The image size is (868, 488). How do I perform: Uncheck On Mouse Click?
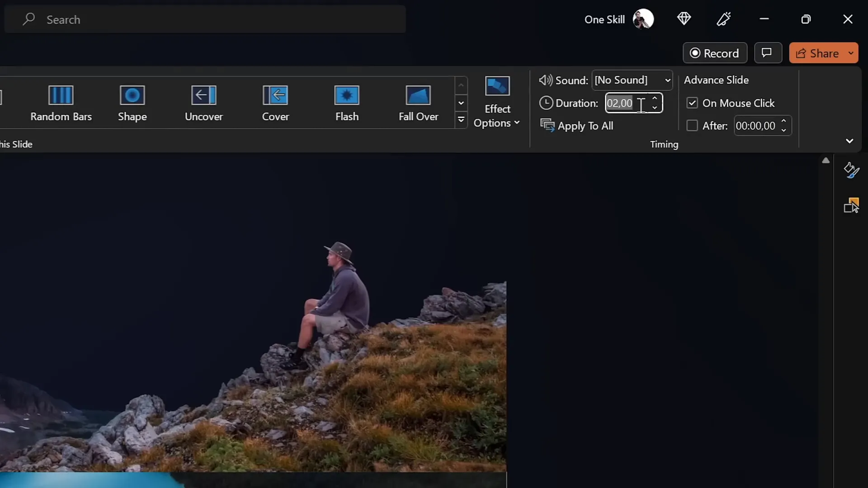(x=692, y=103)
